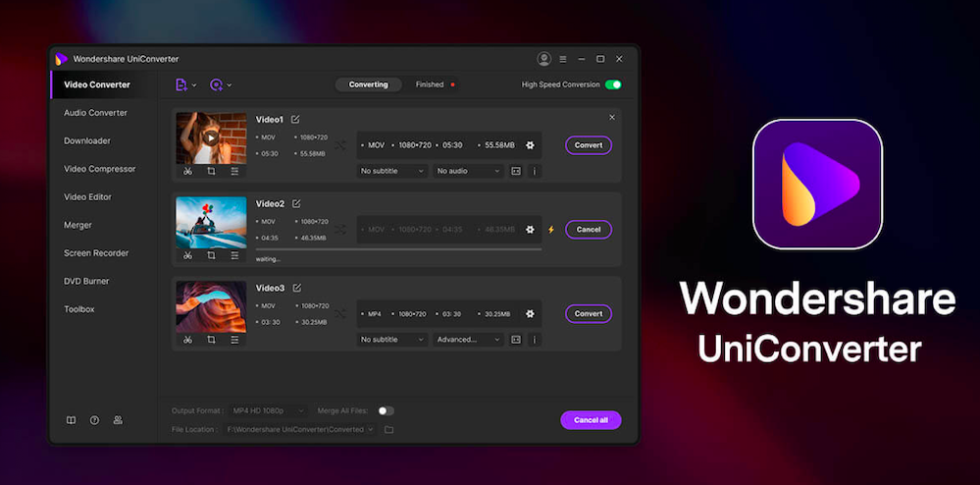Open Audio Converter in sidebar
The width and height of the screenshot is (980, 485).
[x=95, y=113]
